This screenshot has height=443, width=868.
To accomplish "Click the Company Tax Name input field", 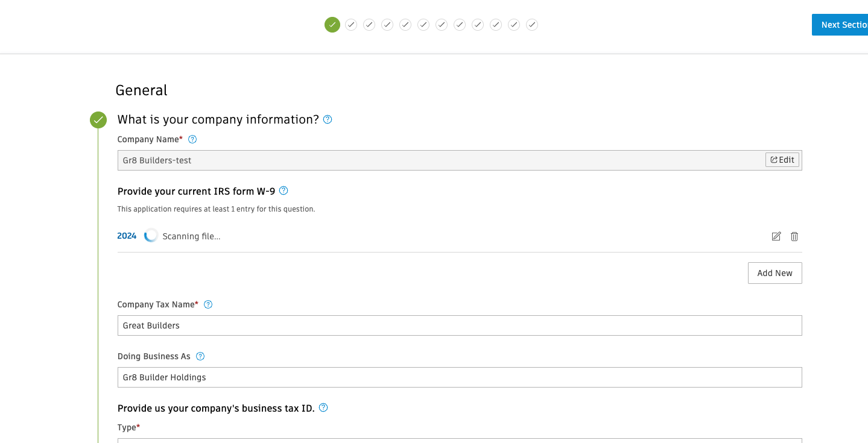I will (460, 325).
